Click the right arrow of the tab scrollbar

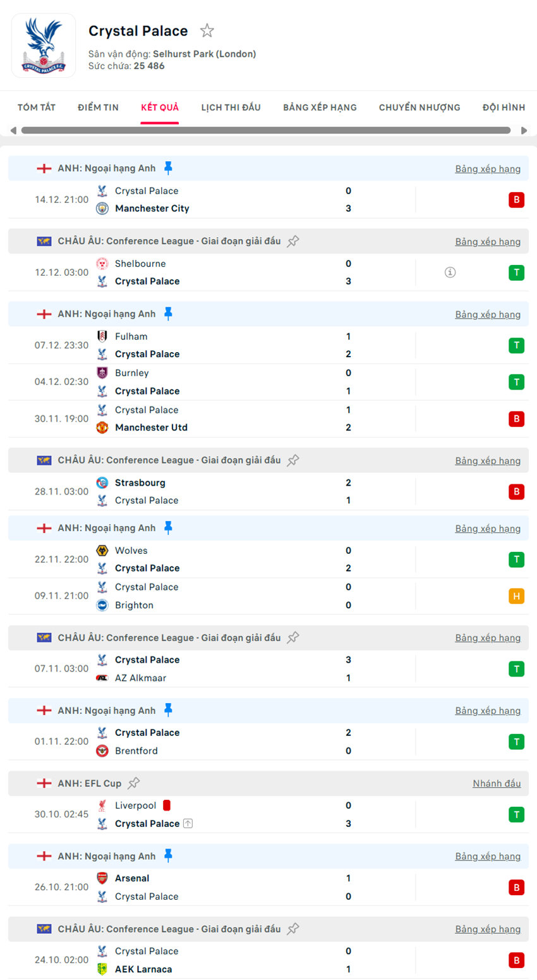524,130
